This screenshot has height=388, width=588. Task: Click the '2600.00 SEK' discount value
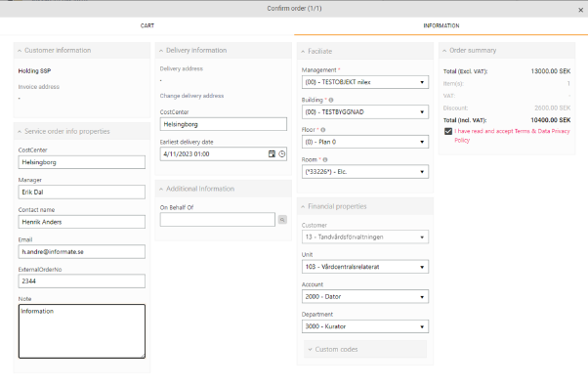pyautogui.click(x=553, y=108)
